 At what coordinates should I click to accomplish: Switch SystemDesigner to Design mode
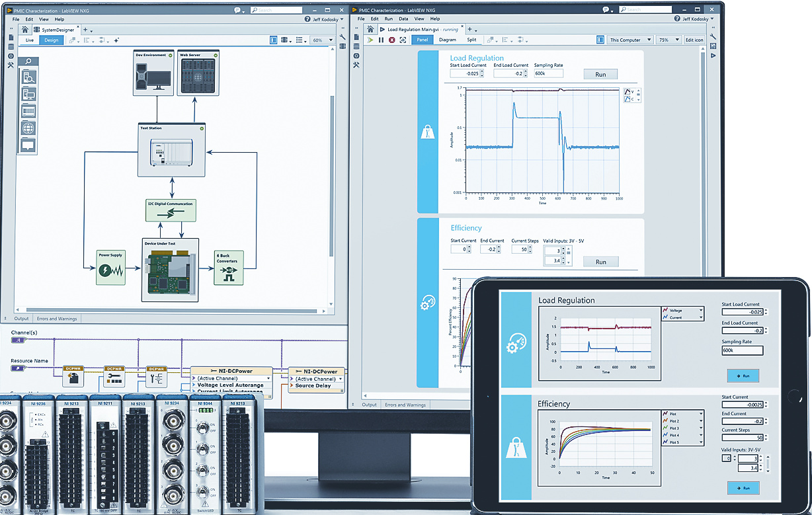(52, 40)
